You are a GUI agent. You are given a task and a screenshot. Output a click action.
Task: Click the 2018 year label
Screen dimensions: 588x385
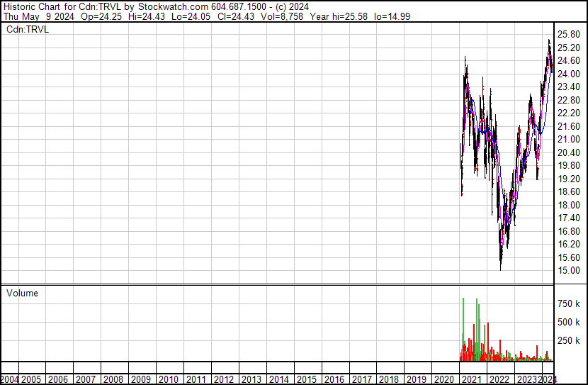(388, 379)
